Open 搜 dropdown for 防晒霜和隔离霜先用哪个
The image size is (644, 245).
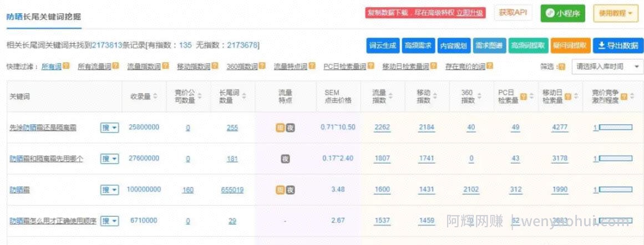109,159
